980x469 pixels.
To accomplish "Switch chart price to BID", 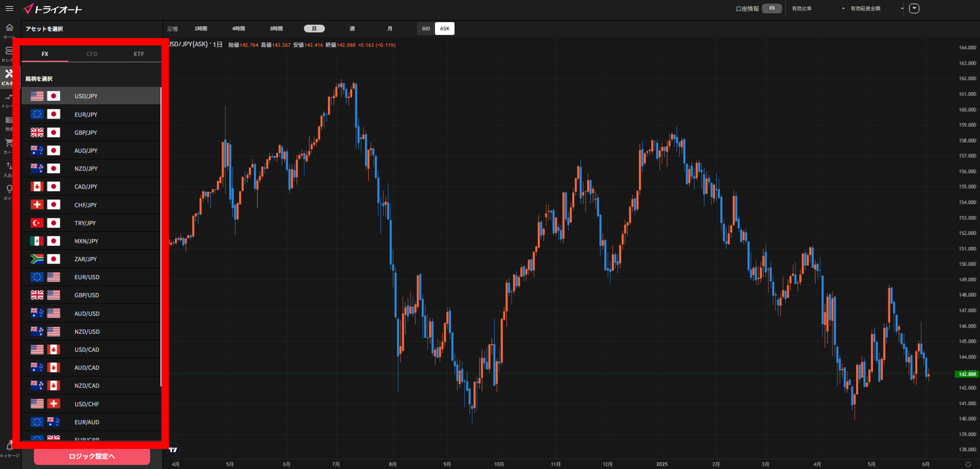I will pos(426,29).
